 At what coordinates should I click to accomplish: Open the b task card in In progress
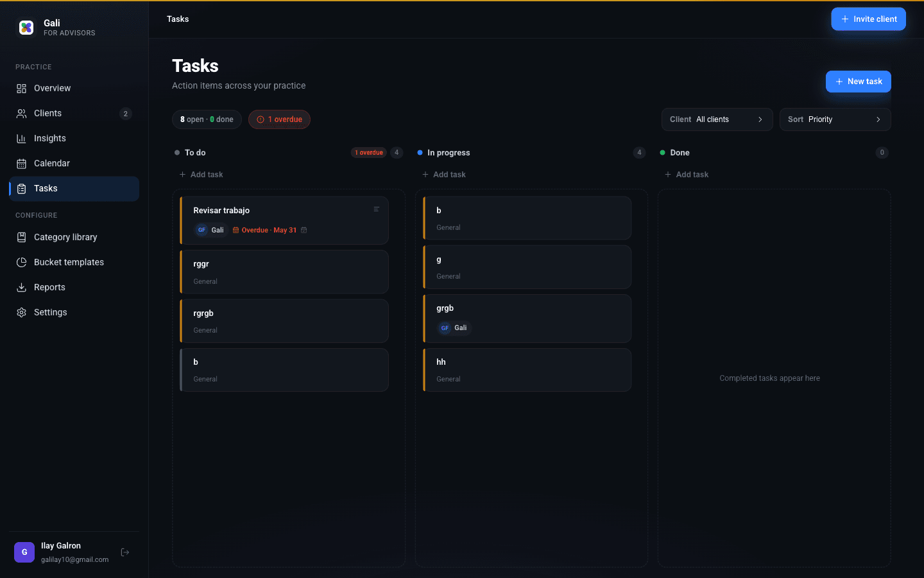point(527,218)
